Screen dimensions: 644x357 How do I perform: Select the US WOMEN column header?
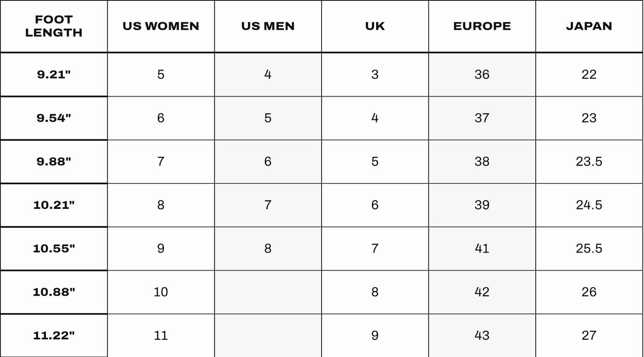click(161, 26)
